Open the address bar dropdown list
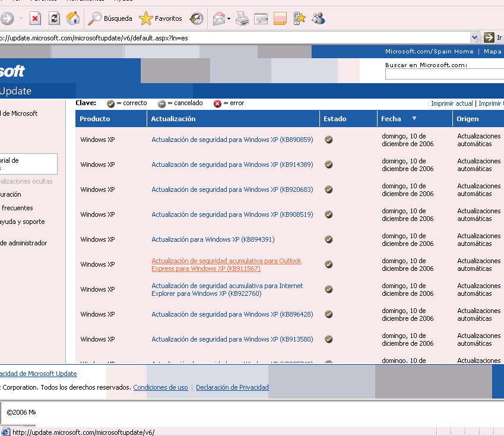The image size is (504, 436). pyautogui.click(x=474, y=37)
